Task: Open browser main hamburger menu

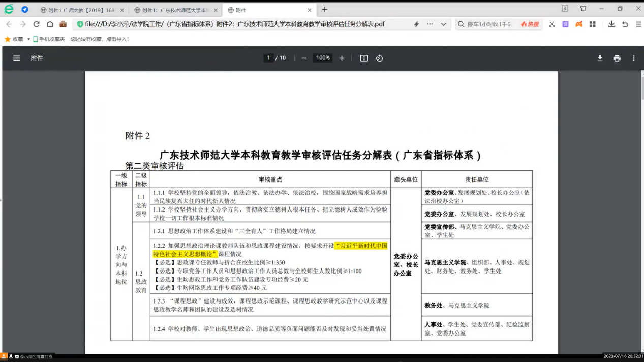Action: [638, 24]
